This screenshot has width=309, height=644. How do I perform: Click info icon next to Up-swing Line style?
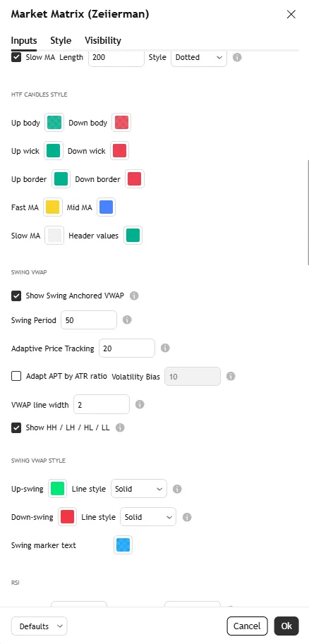(x=177, y=489)
